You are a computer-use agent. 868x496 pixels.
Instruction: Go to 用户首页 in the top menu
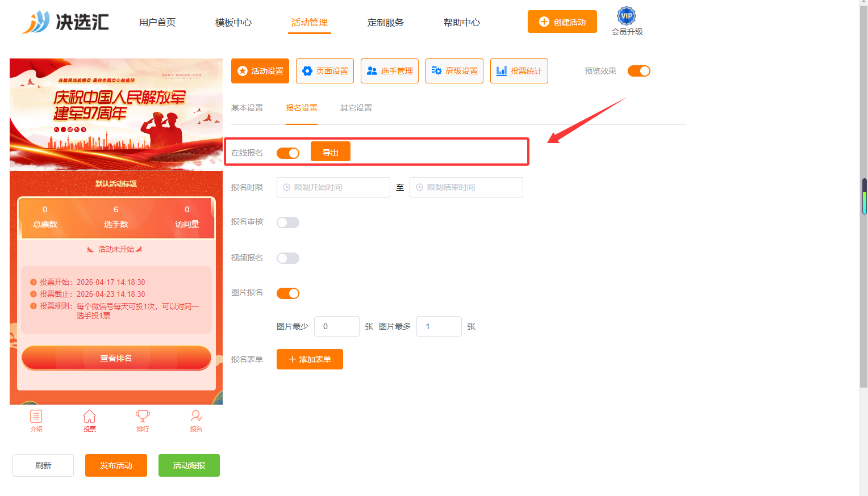[157, 22]
